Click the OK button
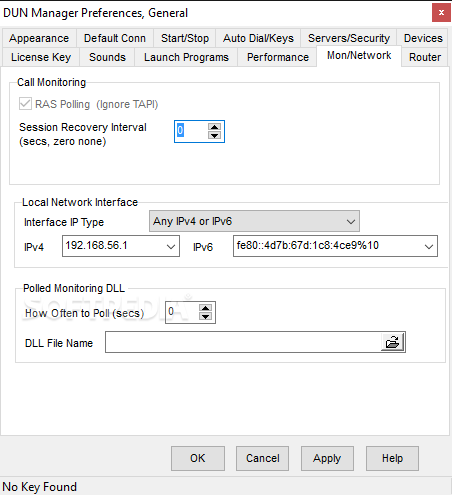Image resolution: width=452 pixels, height=495 pixels. point(198,458)
